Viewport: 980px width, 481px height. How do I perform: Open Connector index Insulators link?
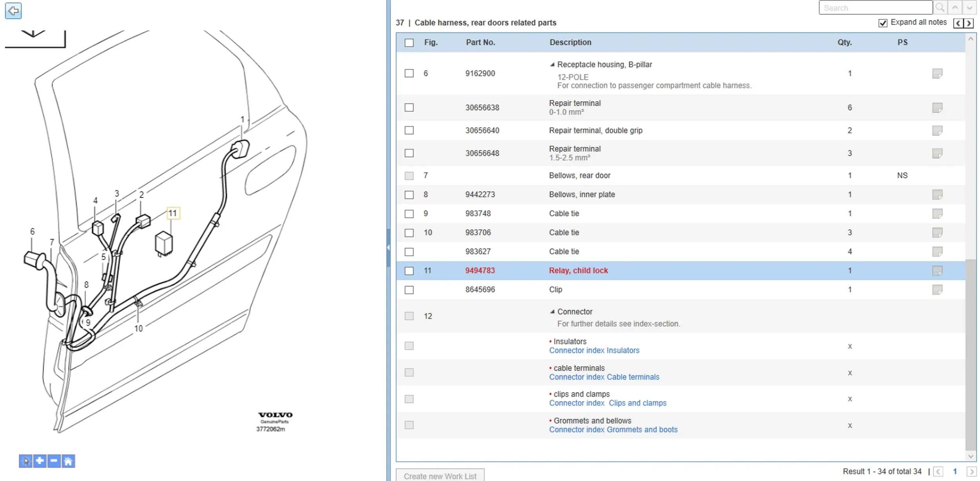[x=594, y=351]
